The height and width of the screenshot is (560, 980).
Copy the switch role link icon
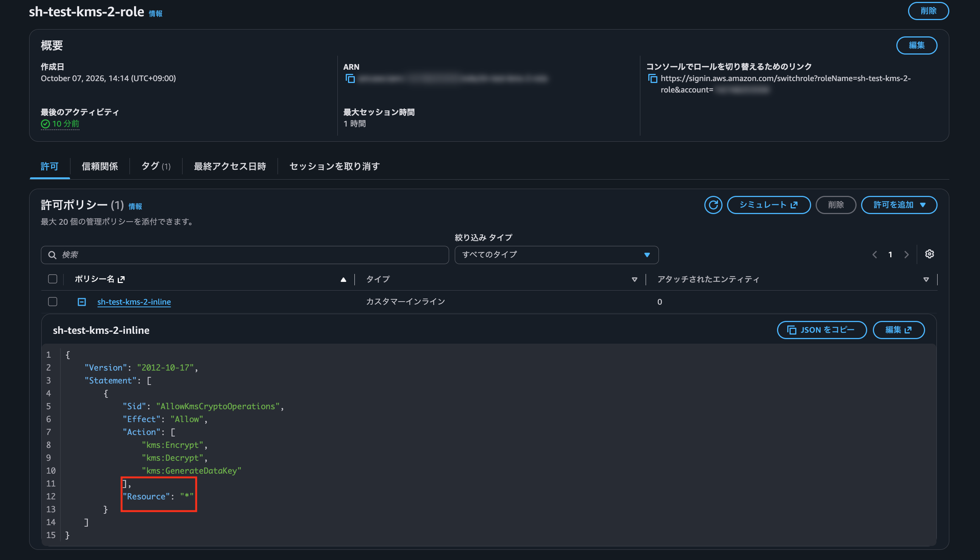coord(652,78)
